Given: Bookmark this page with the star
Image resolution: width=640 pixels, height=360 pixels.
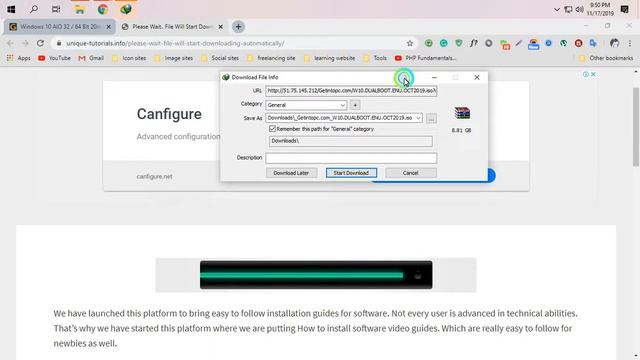Looking at the screenshot, I should pos(410,43).
